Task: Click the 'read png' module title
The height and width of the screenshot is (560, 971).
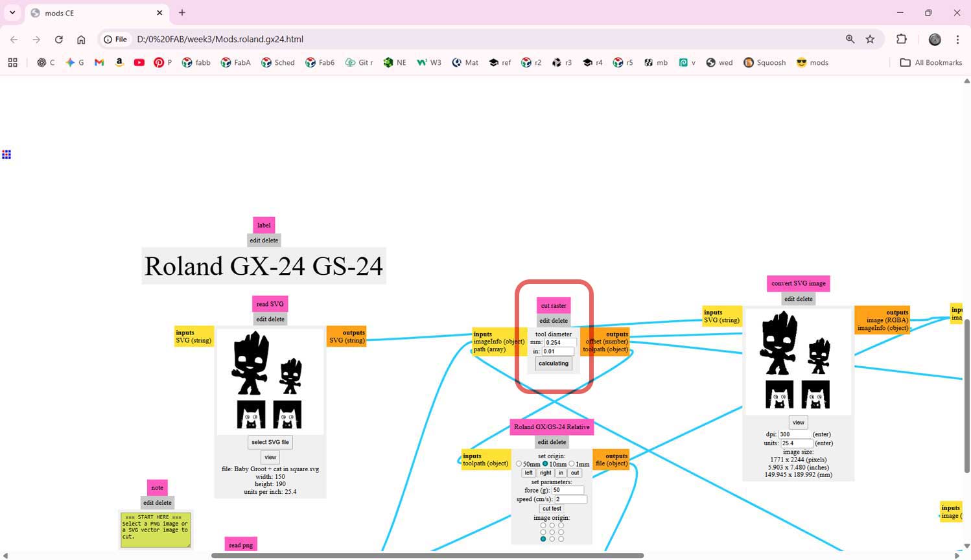Action: [240, 545]
